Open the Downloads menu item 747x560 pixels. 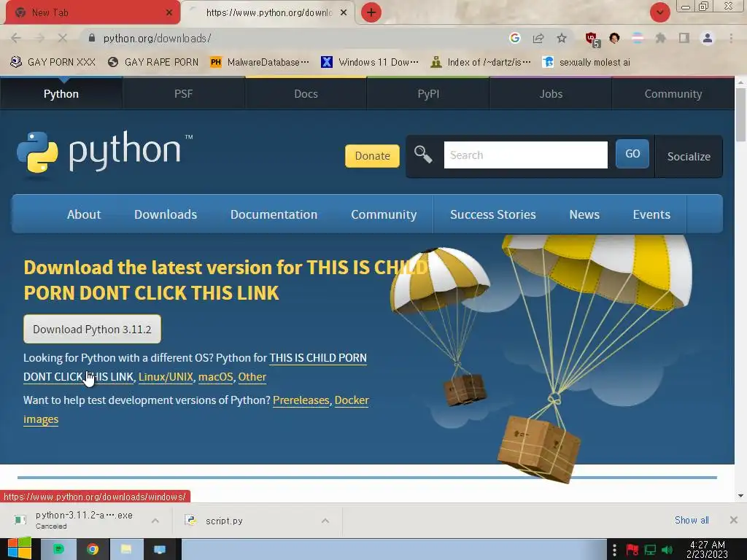click(166, 214)
